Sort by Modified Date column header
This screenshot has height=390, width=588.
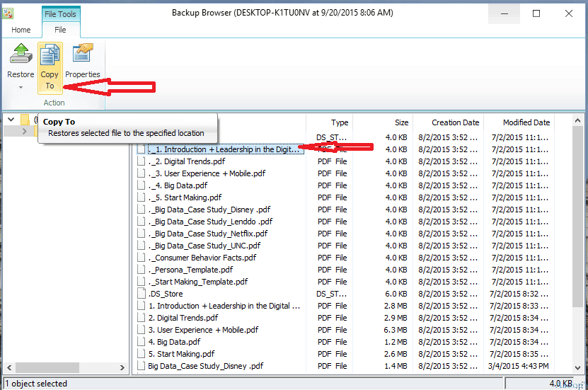coord(526,122)
